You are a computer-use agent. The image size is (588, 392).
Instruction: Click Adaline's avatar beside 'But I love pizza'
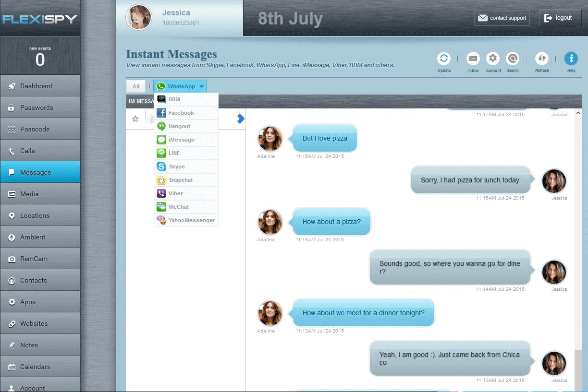[270, 139]
